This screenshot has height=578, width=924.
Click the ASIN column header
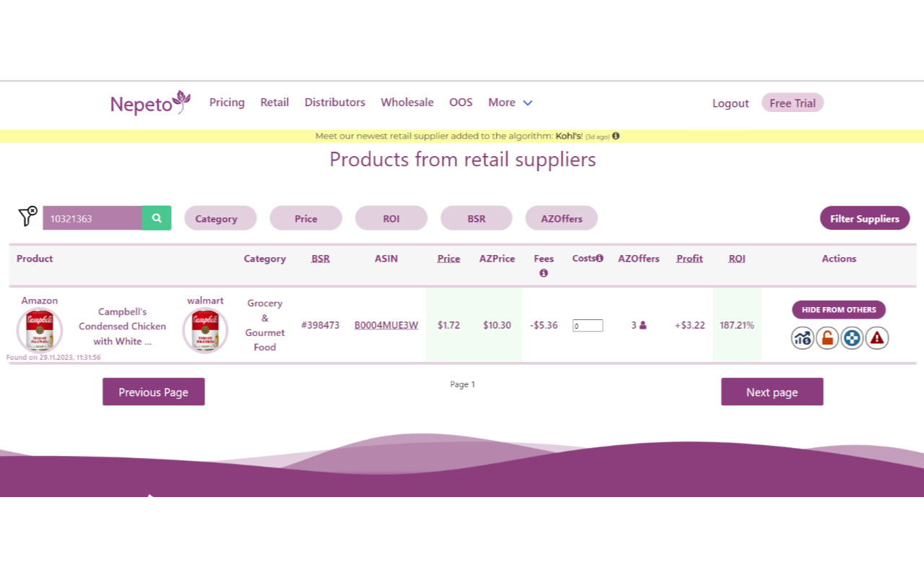point(386,259)
